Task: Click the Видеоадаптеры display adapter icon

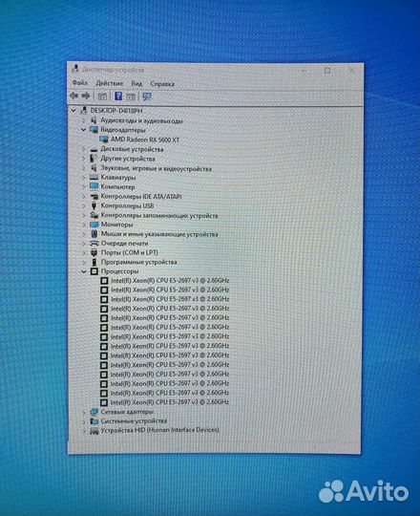Action: point(94,130)
